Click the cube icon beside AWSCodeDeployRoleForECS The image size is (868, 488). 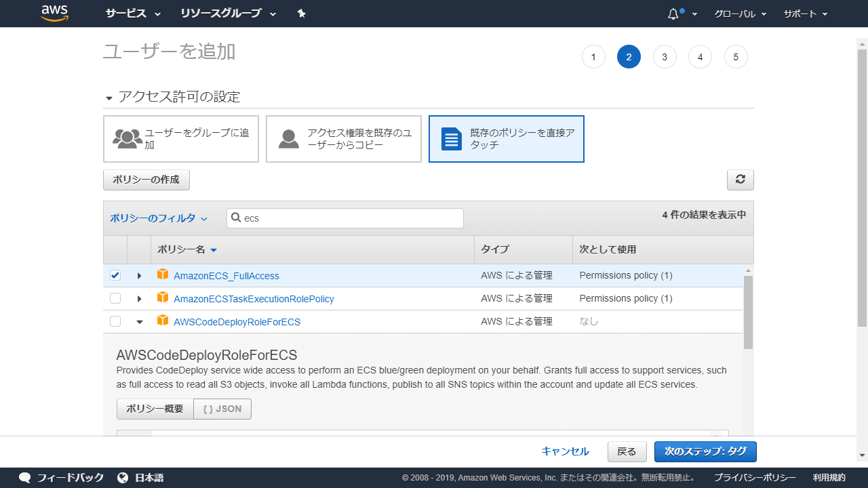163,321
